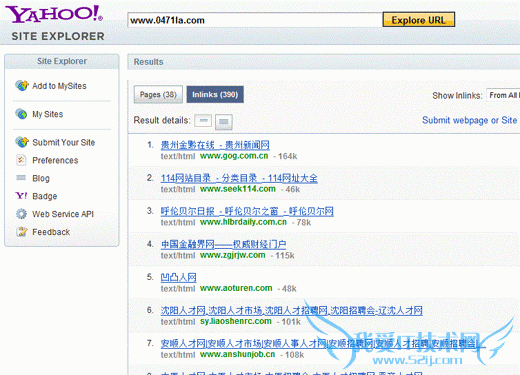Switch to the Pages (38) tab
The width and height of the screenshot is (520, 375).
(x=158, y=95)
